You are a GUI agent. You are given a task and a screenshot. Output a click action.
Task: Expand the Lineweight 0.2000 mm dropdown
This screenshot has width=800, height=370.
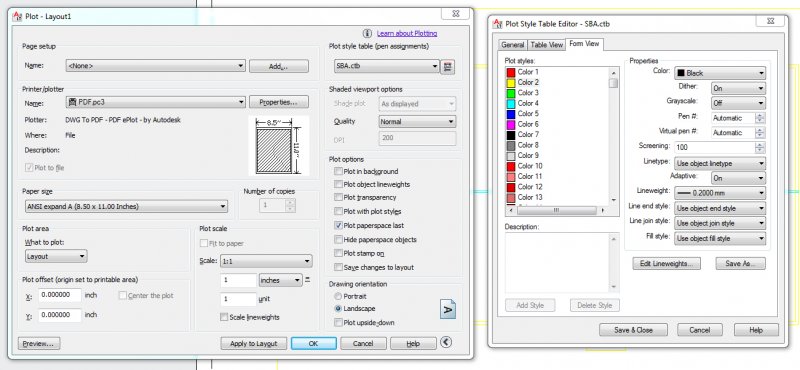(720, 193)
